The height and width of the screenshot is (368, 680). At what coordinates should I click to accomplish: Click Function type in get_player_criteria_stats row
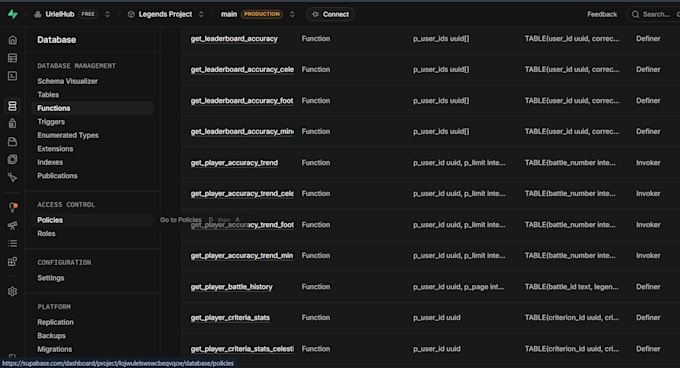[x=316, y=318]
